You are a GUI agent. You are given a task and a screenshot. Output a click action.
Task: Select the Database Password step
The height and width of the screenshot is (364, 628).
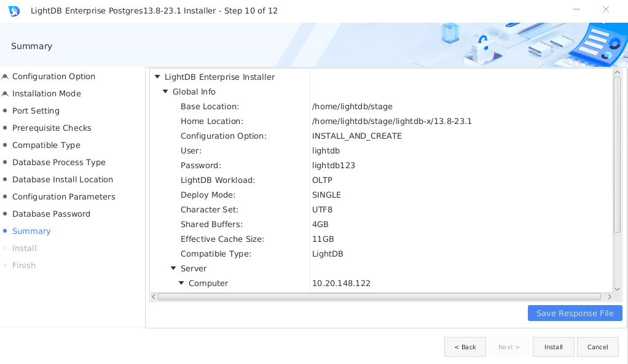tap(51, 214)
